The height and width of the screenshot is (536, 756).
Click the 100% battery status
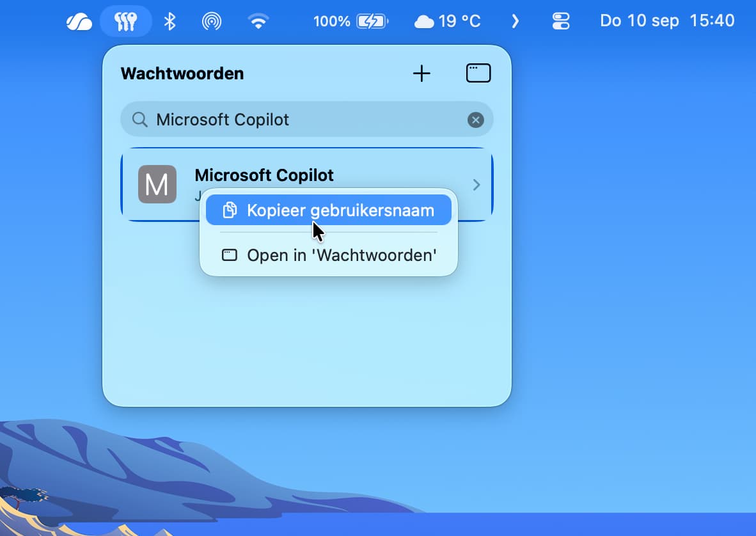pyautogui.click(x=350, y=21)
